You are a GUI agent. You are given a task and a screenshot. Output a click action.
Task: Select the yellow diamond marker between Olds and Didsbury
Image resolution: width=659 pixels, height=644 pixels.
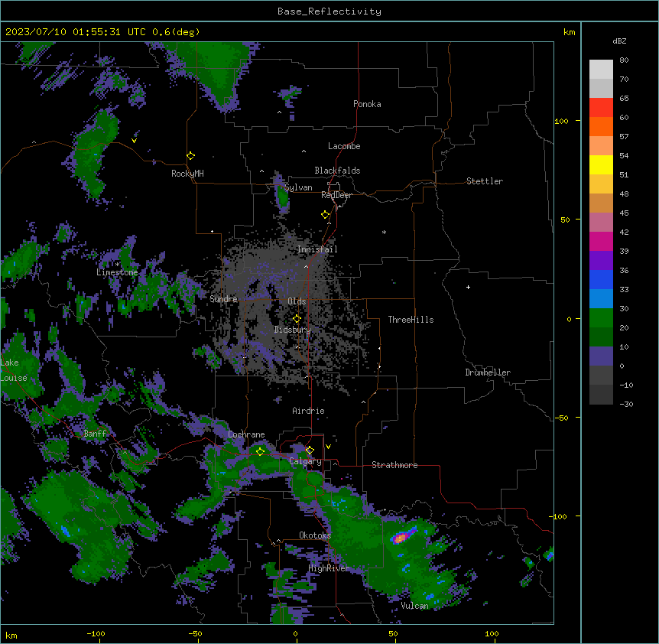(297, 319)
